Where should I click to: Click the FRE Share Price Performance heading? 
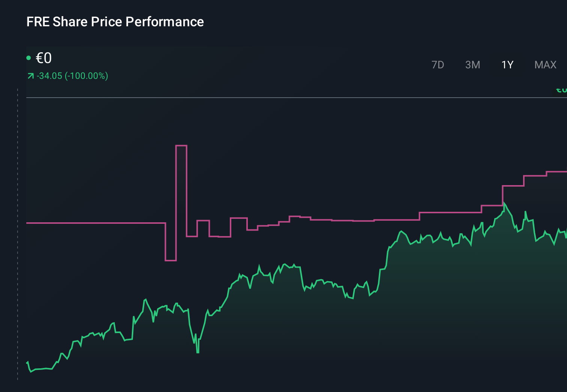coord(115,22)
